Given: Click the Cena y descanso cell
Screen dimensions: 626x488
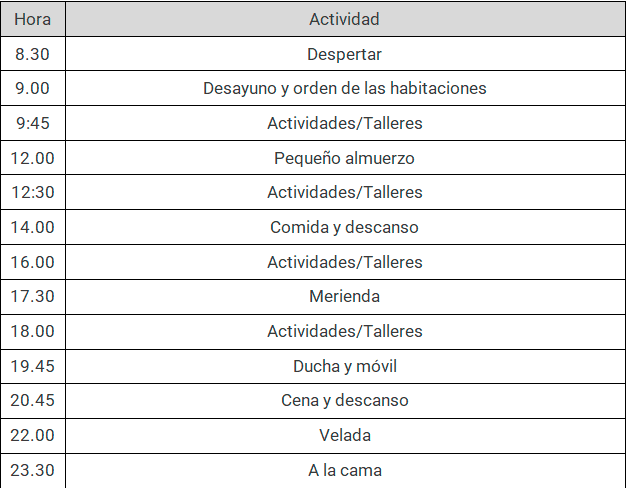Looking at the screenshot, I should coord(345,401).
